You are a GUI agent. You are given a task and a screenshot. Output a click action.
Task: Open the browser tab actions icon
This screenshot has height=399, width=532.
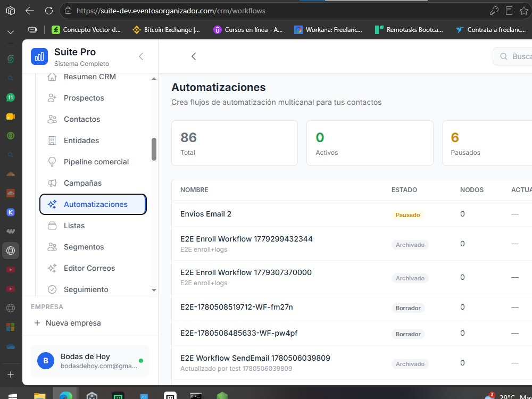pyautogui.click(x=11, y=11)
